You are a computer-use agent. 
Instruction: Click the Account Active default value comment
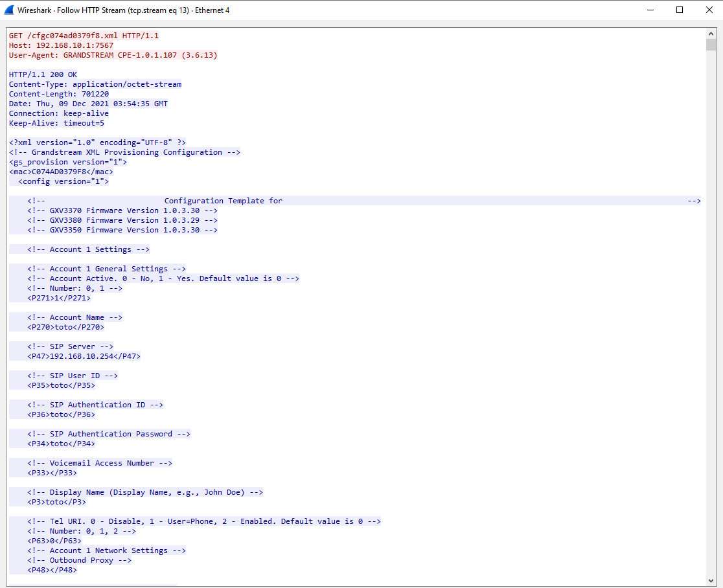coord(163,278)
